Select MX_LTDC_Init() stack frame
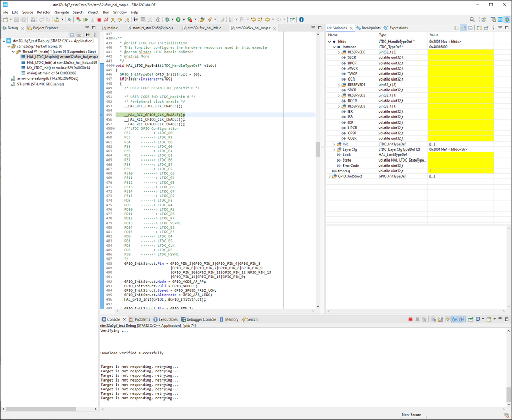Viewport: 512px width, 420px height. click(51, 68)
